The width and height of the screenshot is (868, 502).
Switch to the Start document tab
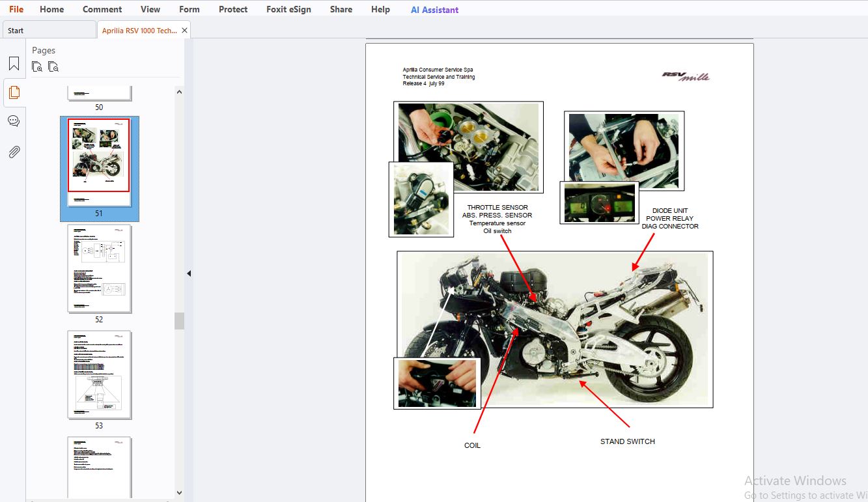click(x=49, y=30)
